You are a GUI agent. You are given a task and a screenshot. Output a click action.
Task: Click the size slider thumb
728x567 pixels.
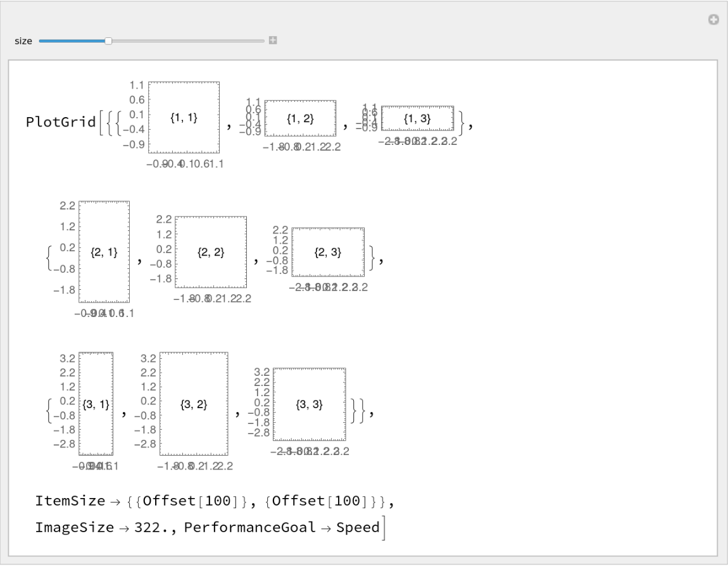108,41
